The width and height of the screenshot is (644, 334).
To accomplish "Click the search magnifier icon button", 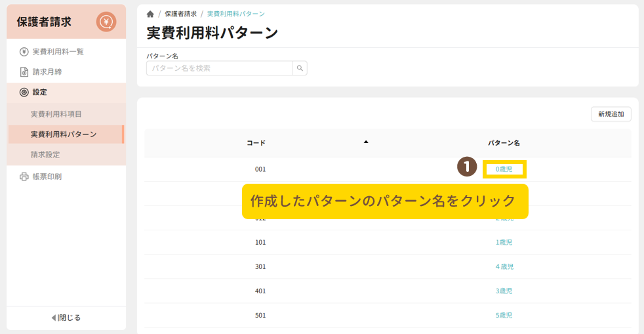I will (300, 68).
